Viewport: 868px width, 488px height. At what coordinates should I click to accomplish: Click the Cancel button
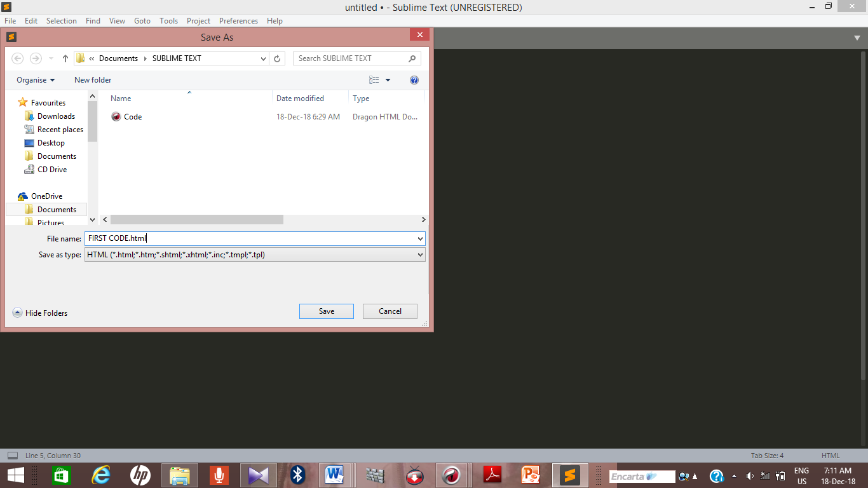(390, 311)
